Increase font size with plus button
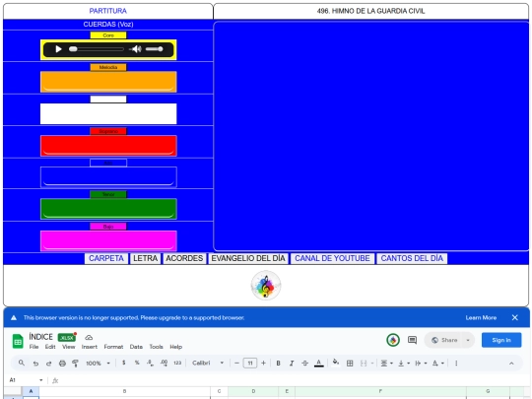This screenshot has height=399, width=532. [263, 363]
